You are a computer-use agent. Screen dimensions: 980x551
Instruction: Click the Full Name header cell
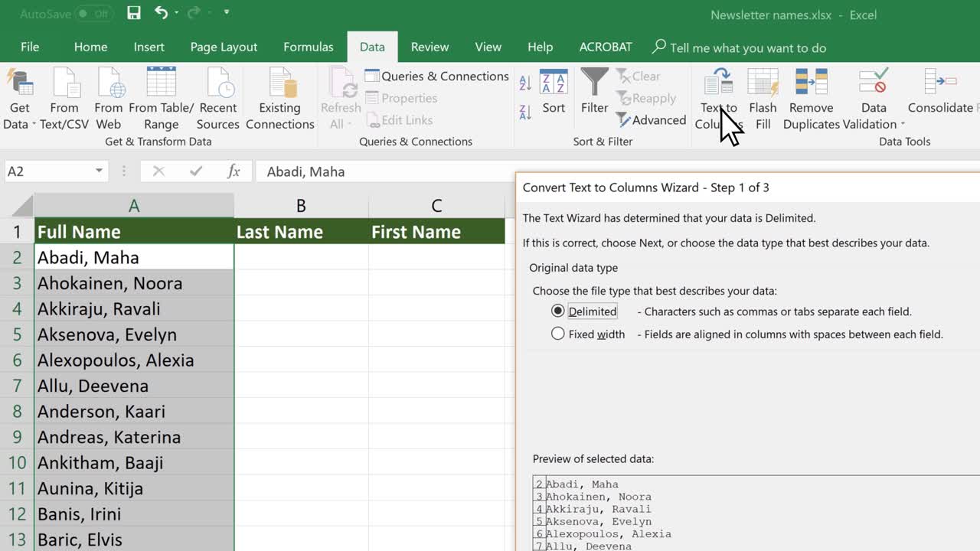[134, 232]
